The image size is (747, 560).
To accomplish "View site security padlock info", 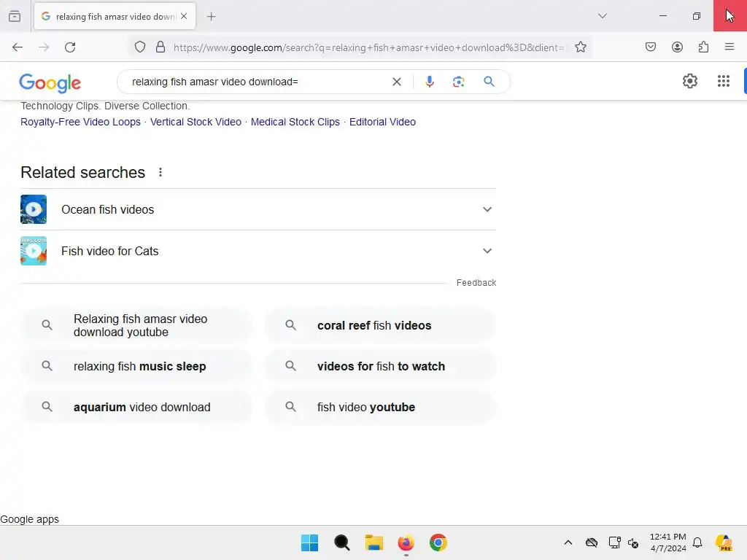I will click(x=160, y=47).
